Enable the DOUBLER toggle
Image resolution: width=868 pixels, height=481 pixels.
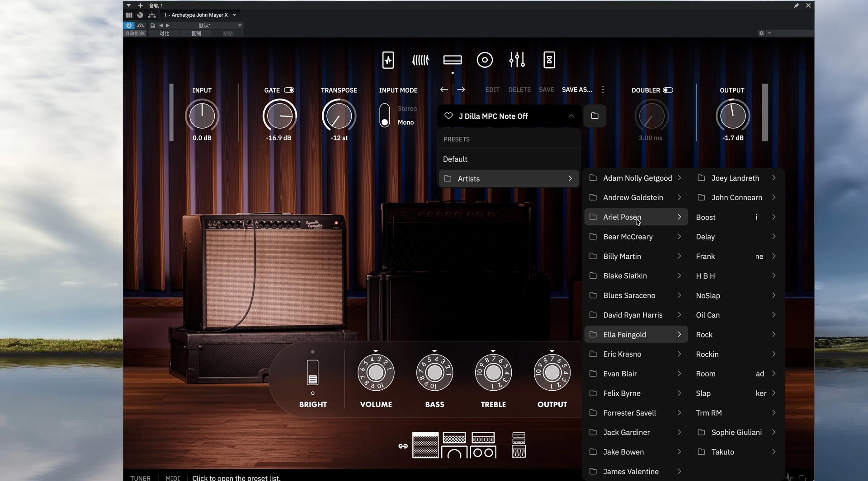[668, 90]
